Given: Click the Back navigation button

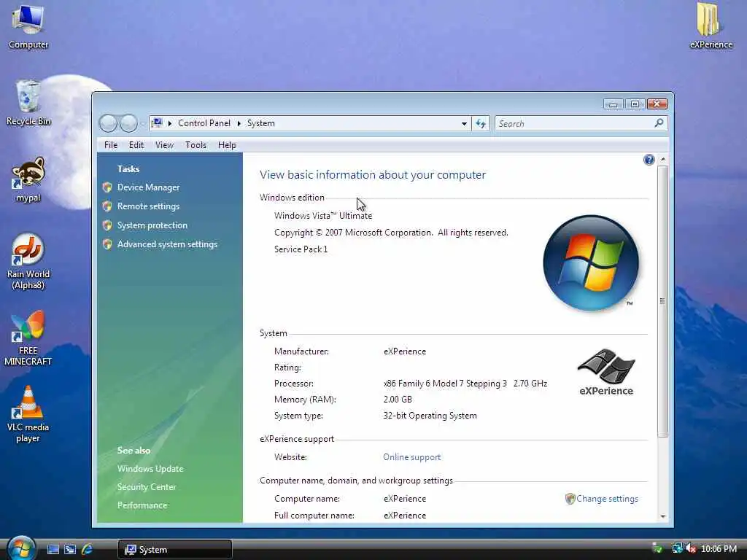Looking at the screenshot, I should pyautogui.click(x=108, y=124).
